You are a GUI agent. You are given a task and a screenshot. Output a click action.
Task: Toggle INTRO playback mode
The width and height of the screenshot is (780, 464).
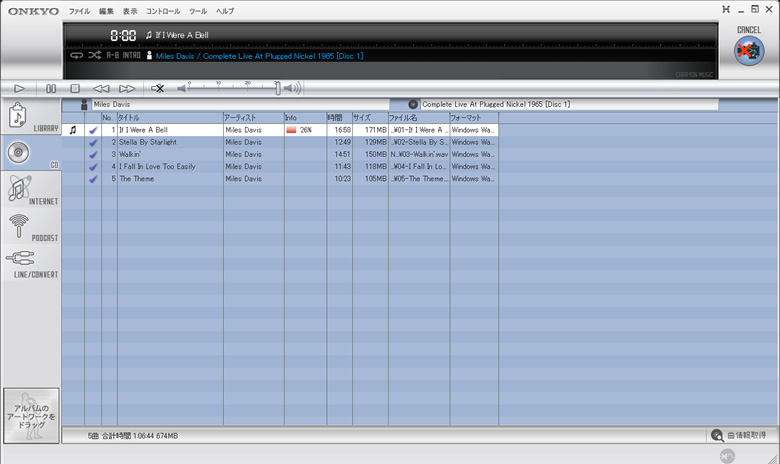[x=131, y=55]
